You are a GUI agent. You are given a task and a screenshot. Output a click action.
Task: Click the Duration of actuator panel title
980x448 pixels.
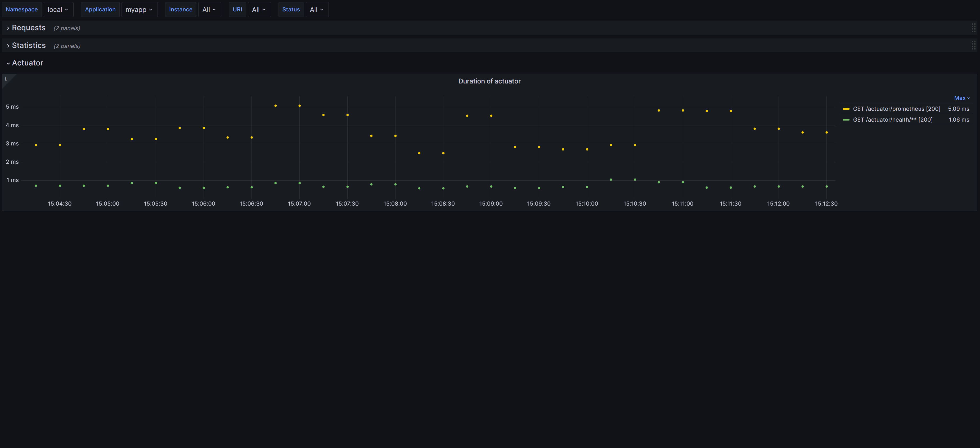[489, 81]
